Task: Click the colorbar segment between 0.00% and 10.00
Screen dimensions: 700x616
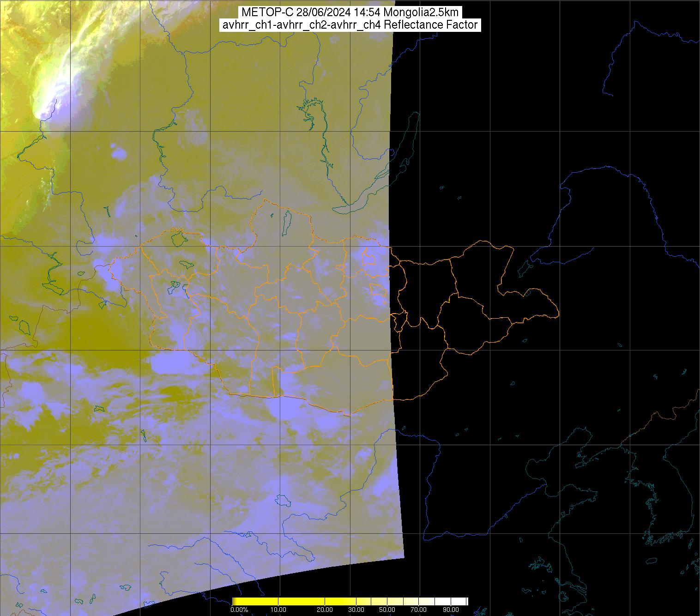Action: (x=255, y=601)
